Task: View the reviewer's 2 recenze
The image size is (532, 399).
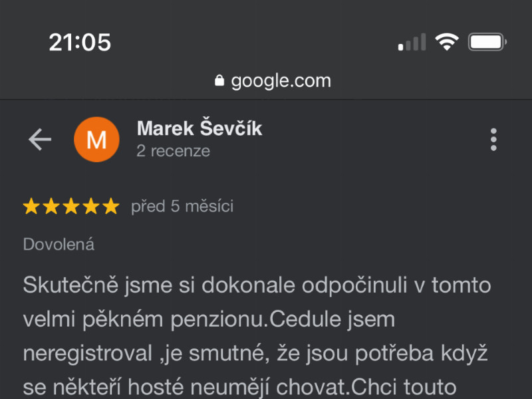Action: [173, 151]
